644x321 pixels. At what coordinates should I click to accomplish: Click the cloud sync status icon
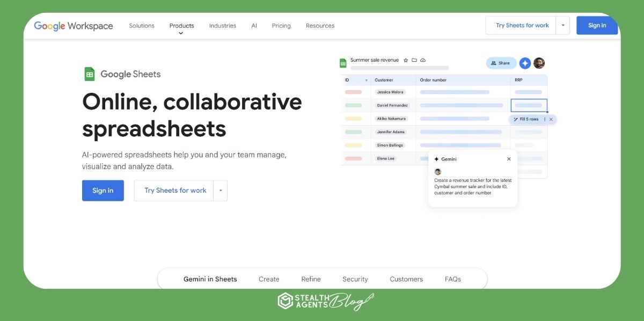[x=423, y=60]
